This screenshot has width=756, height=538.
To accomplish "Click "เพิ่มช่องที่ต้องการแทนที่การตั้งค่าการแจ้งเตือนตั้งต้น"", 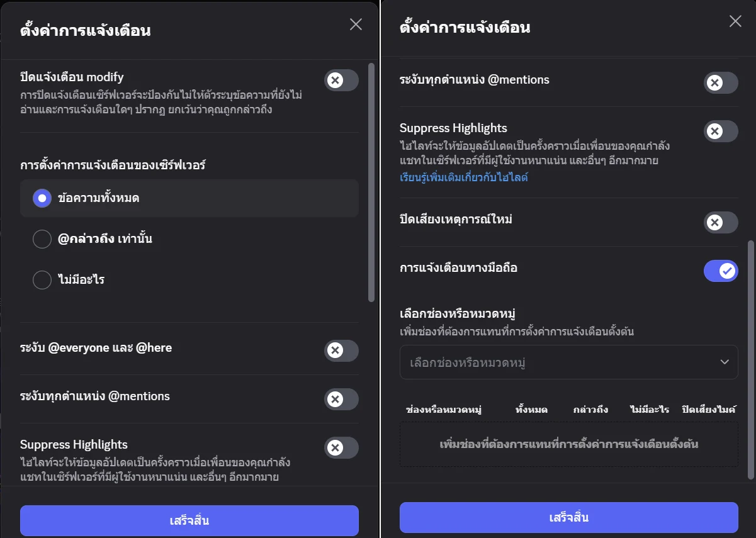I will [568, 446].
